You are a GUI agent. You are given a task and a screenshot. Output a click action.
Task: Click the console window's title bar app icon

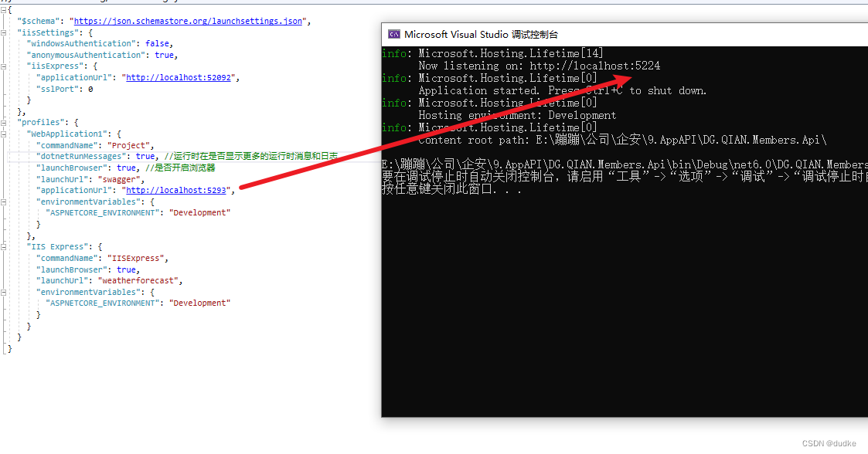[x=393, y=34]
